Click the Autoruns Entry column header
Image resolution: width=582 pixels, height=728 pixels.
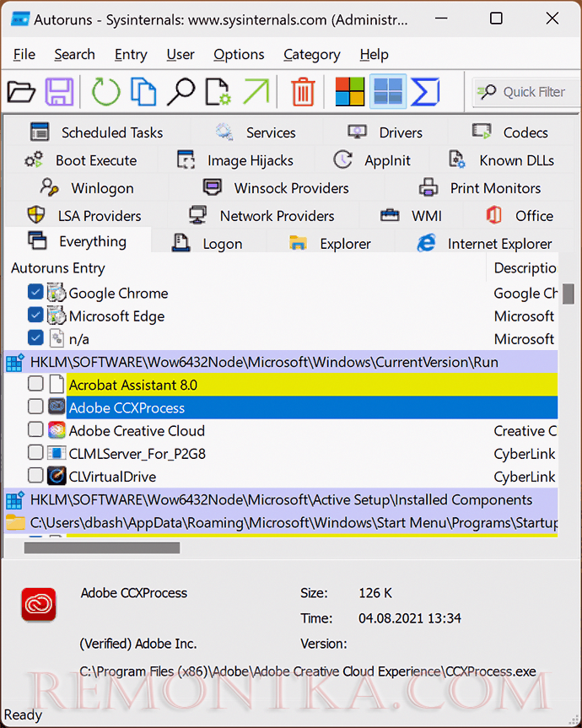coord(245,268)
